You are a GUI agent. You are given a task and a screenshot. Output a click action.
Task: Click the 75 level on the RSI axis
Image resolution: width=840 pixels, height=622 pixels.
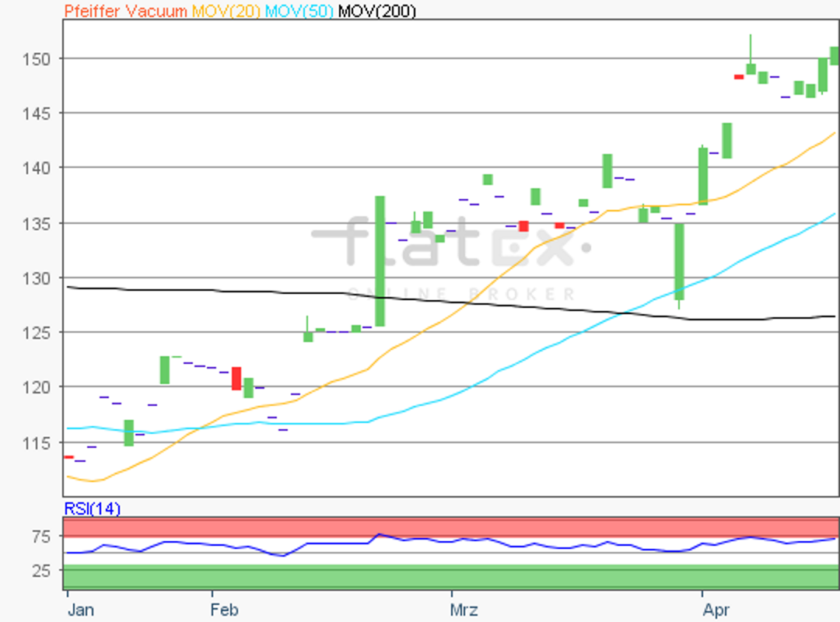point(41,536)
